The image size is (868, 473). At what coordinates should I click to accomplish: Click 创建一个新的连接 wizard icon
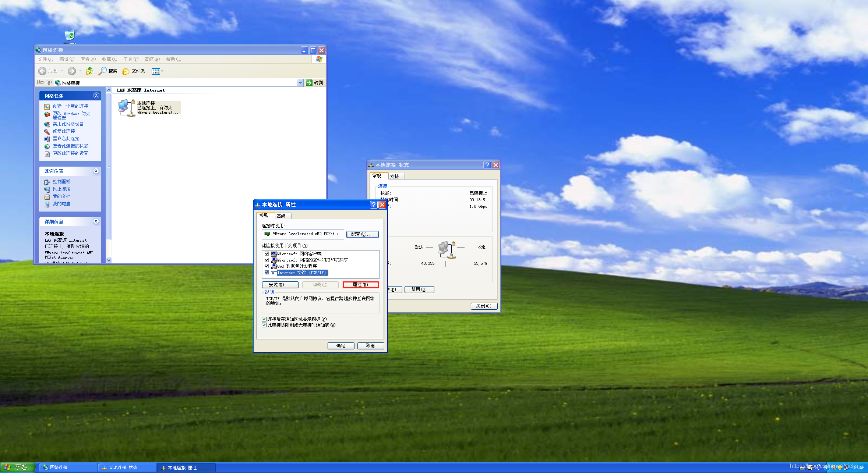[47, 107]
